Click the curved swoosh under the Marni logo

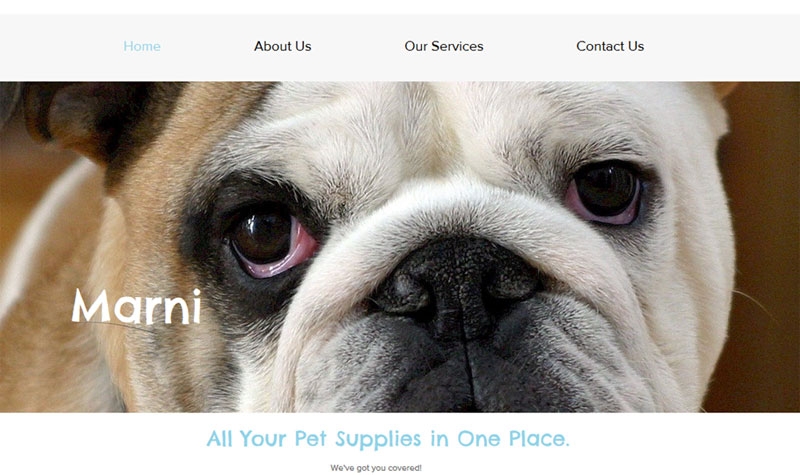[x=115, y=324]
